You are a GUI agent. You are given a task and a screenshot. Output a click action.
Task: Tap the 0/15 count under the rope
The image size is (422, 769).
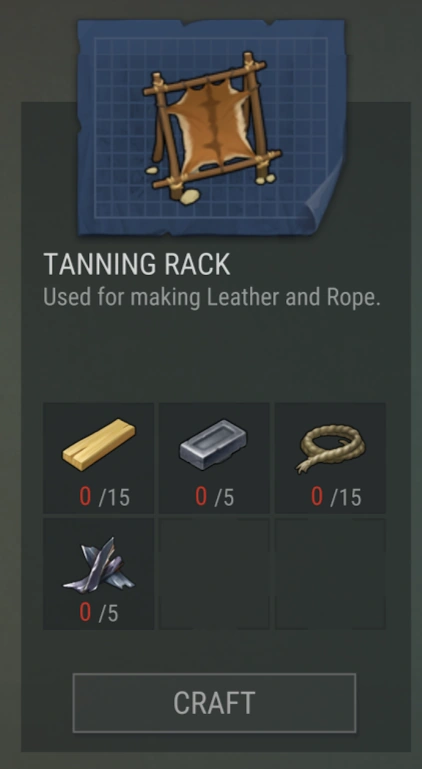tap(336, 497)
